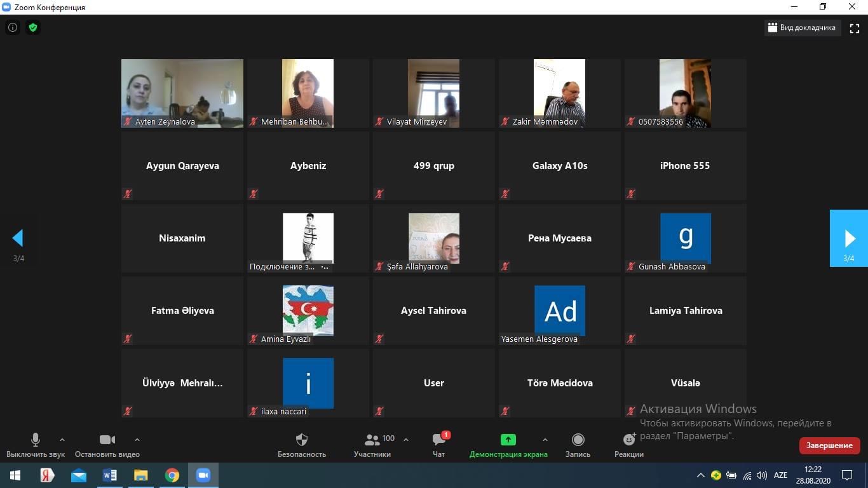Select Ayten Zeynalova video tile

(182, 93)
